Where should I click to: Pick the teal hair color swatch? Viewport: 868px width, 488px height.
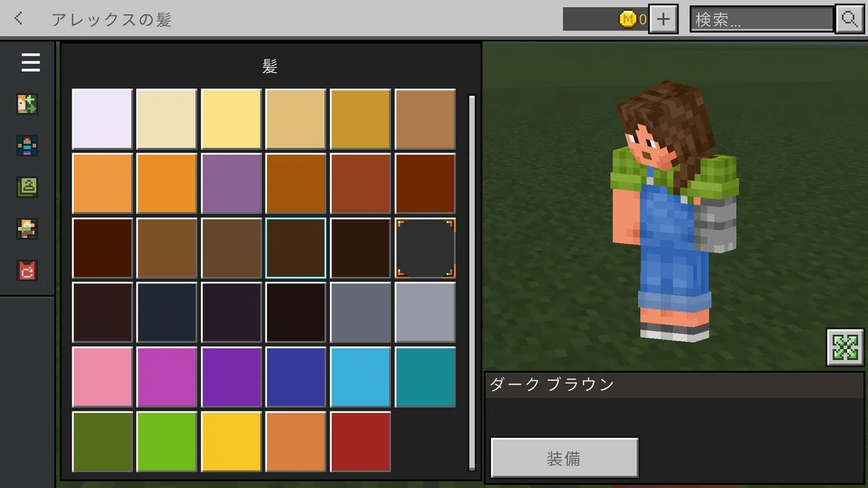(425, 377)
